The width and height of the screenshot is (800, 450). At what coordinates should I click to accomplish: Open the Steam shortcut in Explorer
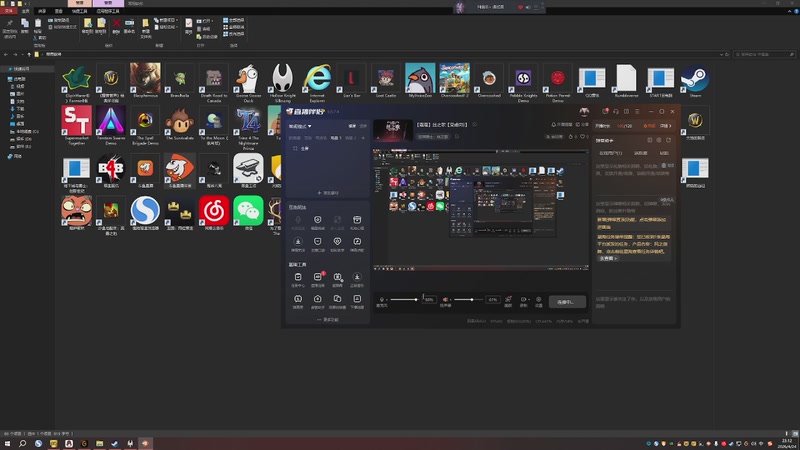(695, 81)
